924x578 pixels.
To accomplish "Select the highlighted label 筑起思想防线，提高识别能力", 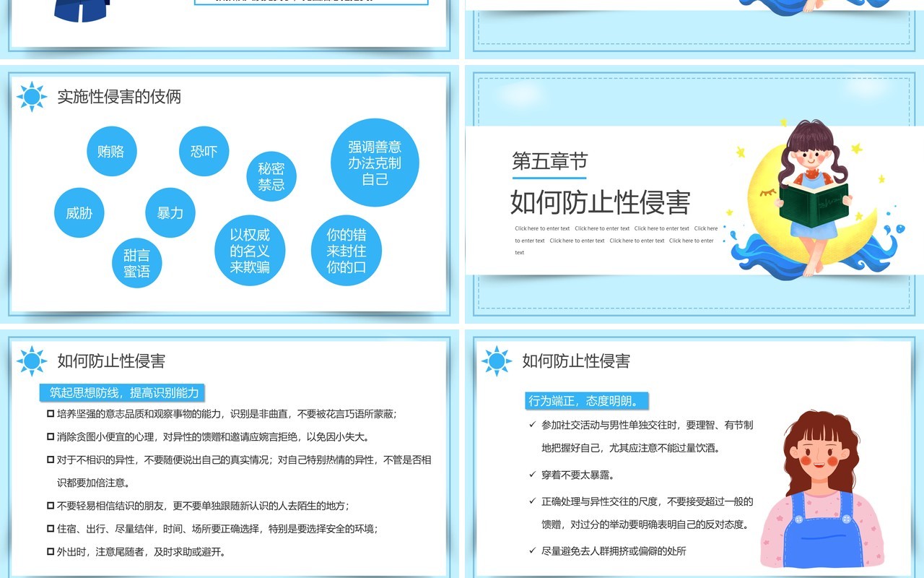I will pos(123,392).
